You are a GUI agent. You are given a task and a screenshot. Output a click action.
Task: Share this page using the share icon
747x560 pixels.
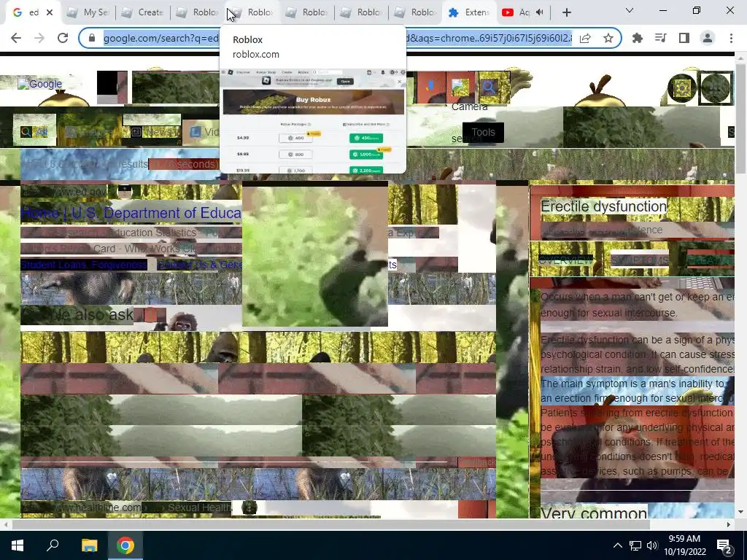(x=586, y=38)
